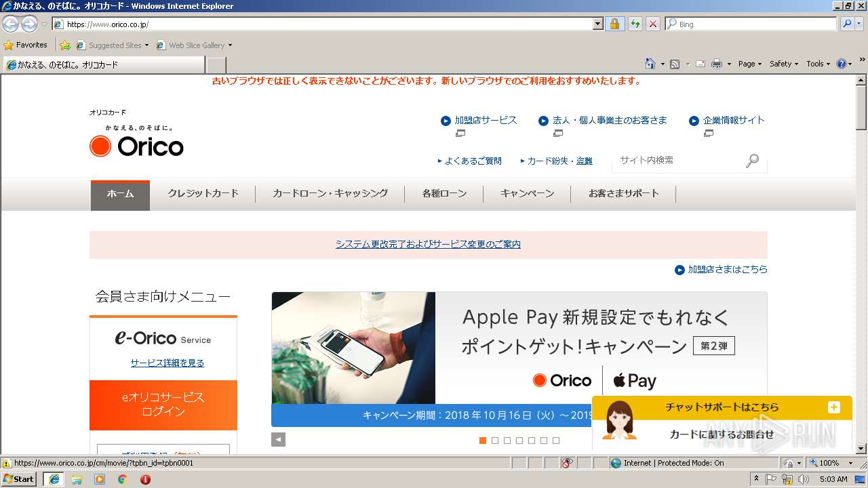
Task: Open Windows Explorer folder taskbar icon
Action: click(x=77, y=479)
